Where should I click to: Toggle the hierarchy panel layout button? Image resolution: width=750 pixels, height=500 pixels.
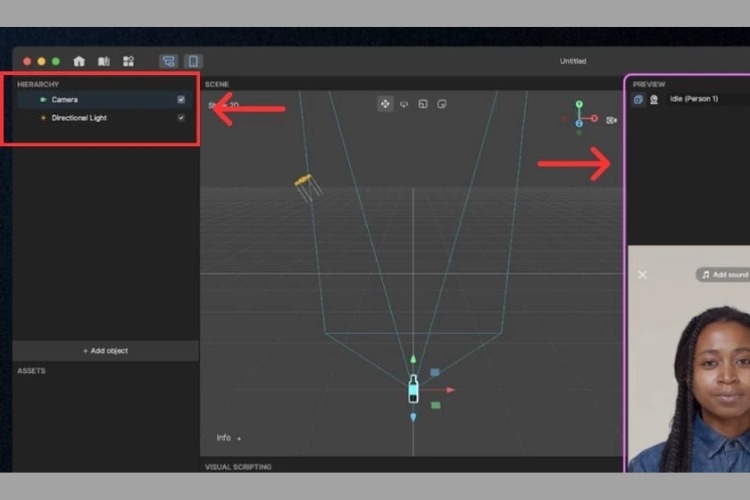pyautogui.click(x=169, y=61)
